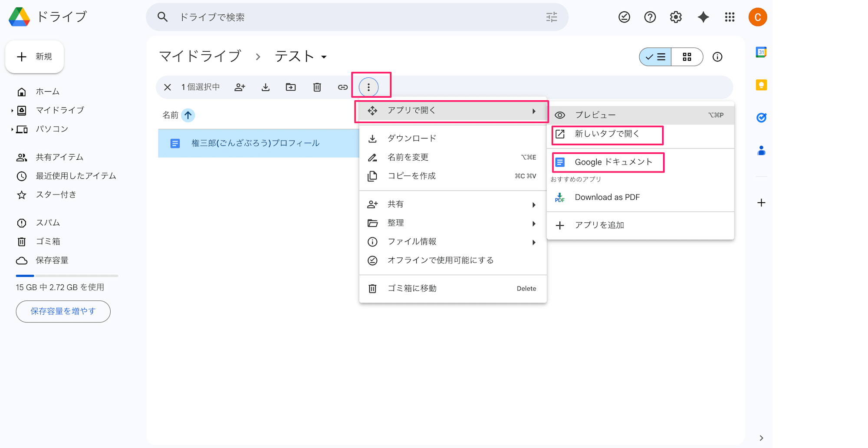Image resolution: width=868 pixels, height=448 pixels.
Task: Click the 保存容量を増やす button
Action: 63,311
